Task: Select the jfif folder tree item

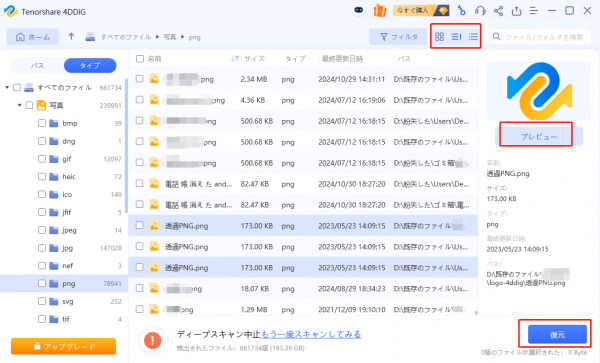Action: [x=64, y=212]
